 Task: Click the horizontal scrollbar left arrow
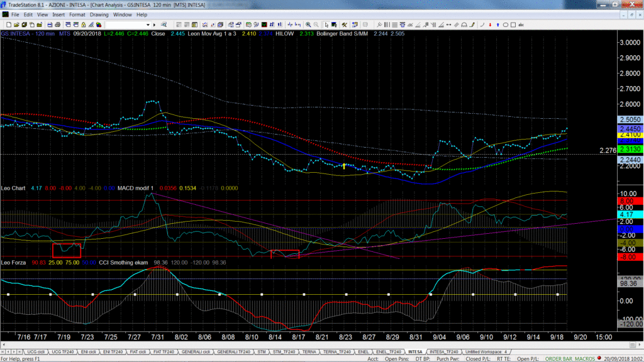(x=3, y=345)
